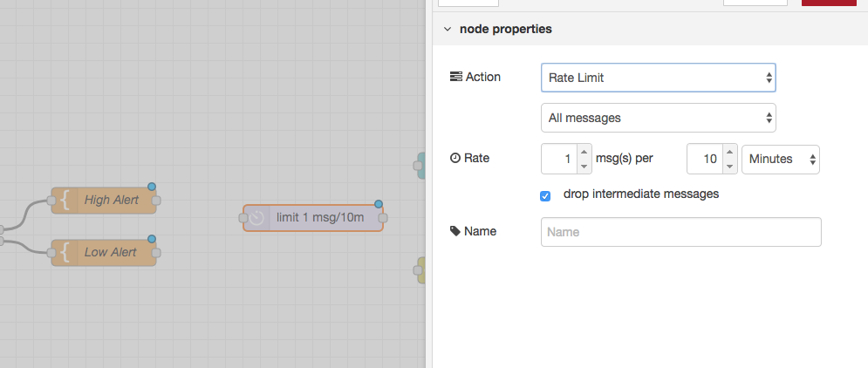Open the All messages dropdown
The width and height of the screenshot is (868, 368).
point(658,118)
